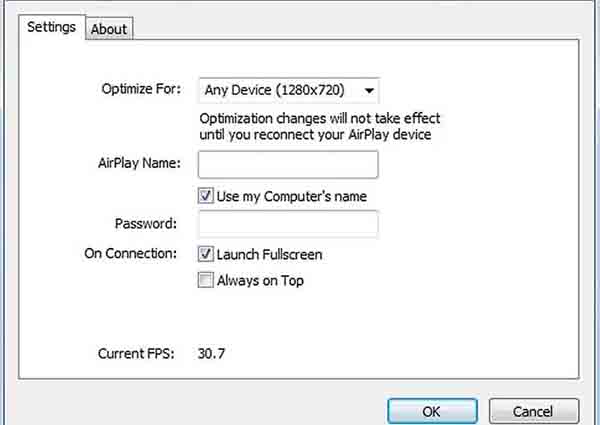
Task: Click into the Password field
Action: pos(288,224)
